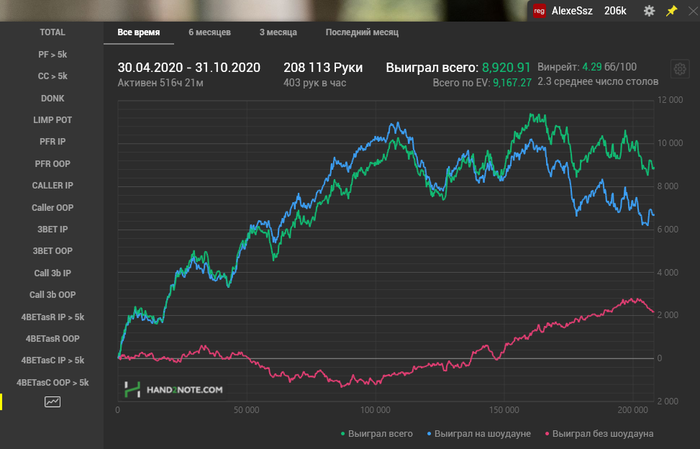This screenshot has height=449, width=700.
Task: Switch to the '3 месяца' tab
Action: (x=277, y=32)
